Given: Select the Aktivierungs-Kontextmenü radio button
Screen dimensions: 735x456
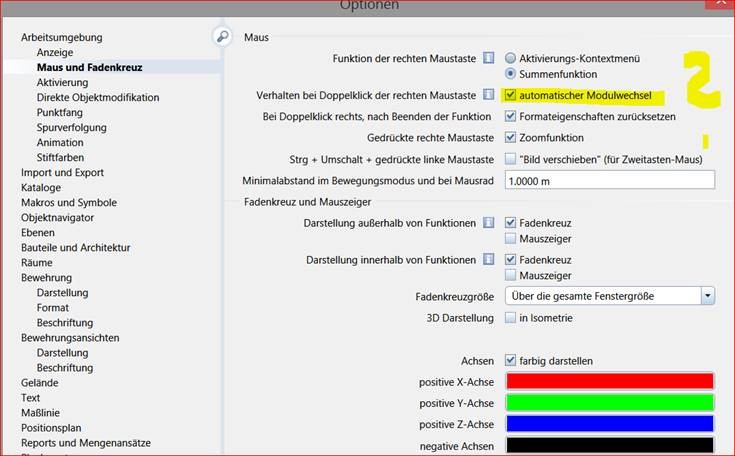Looking at the screenshot, I should point(511,59).
